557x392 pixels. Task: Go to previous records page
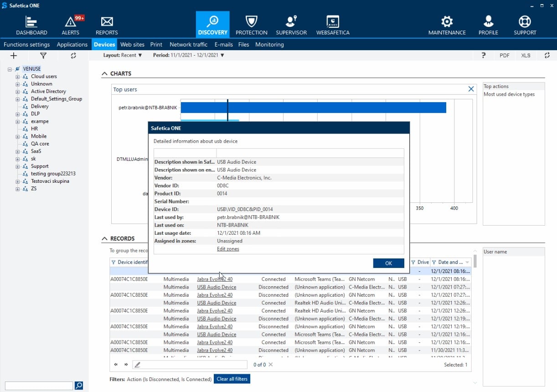click(116, 365)
